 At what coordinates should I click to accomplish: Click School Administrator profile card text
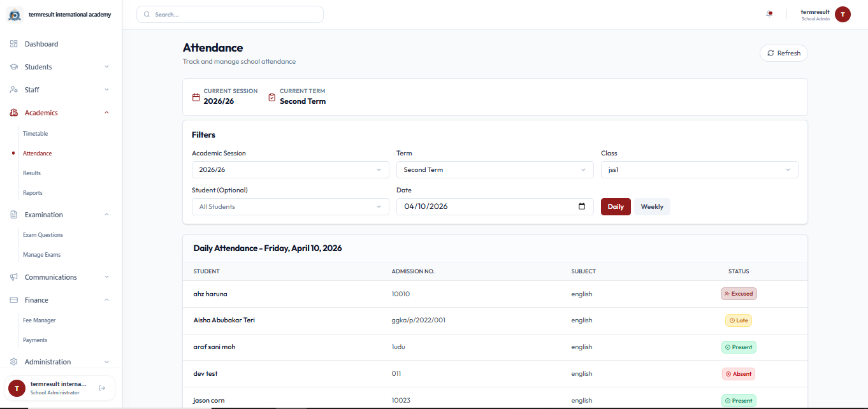tap(55, 392)
